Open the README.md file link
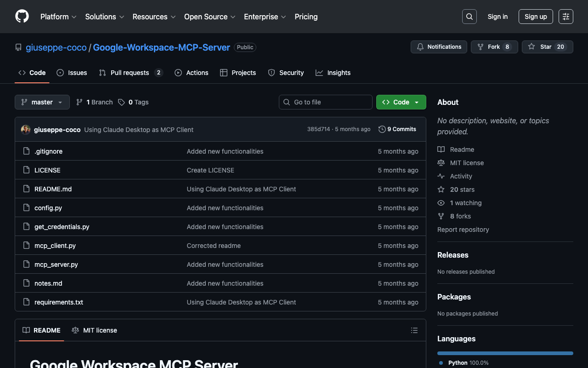Viewport: 588px width, 368px height. tap(53, 189)
